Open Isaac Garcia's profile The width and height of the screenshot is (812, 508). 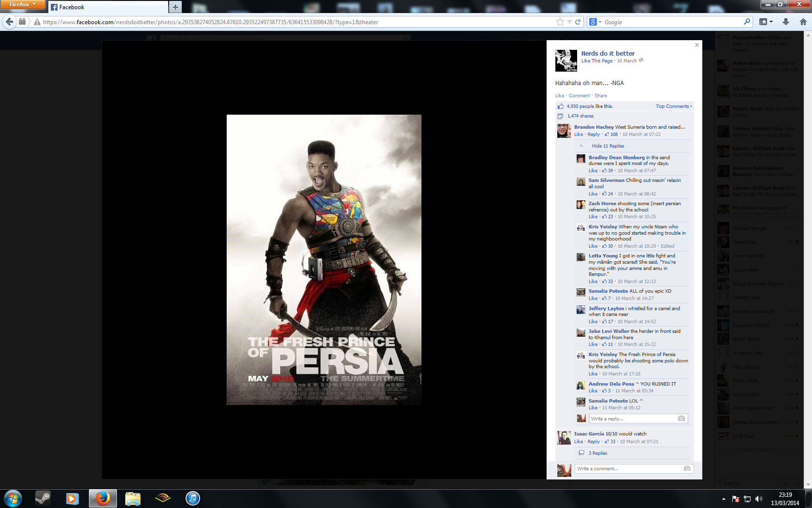[589, 434]
